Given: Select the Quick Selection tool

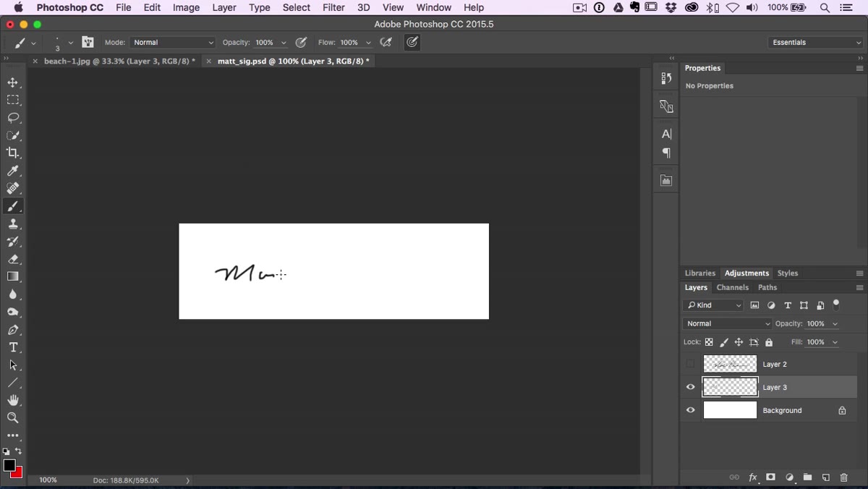Looking at the screenshot, I should point(13,135).
